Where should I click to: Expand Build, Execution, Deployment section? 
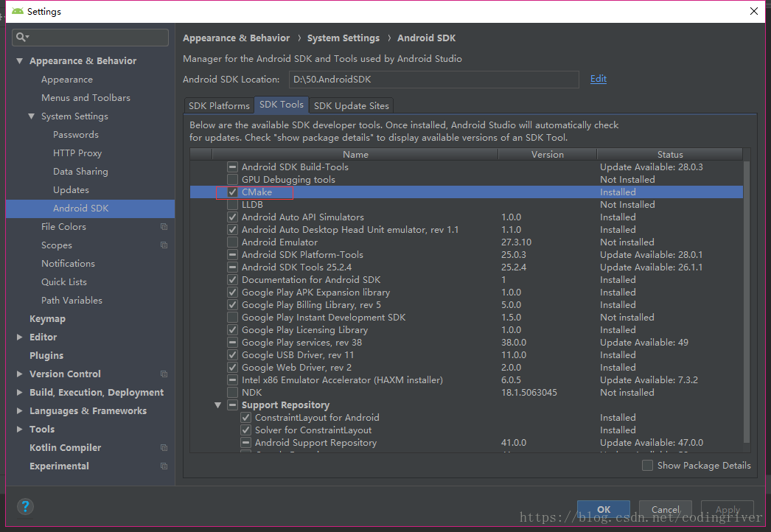(20, 392)
